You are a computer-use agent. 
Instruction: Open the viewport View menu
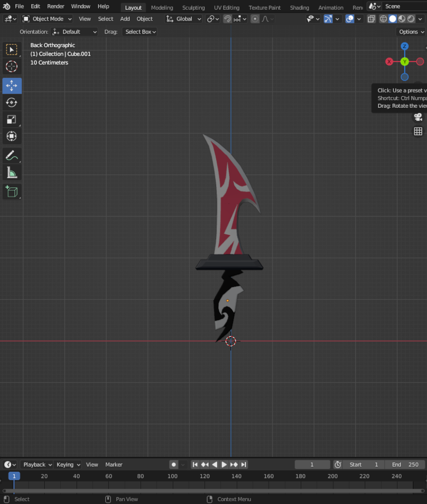[x=85, y=19]
